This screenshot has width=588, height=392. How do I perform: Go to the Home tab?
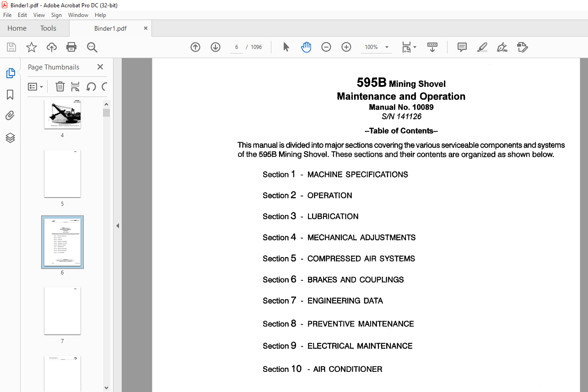pos(17,28)
